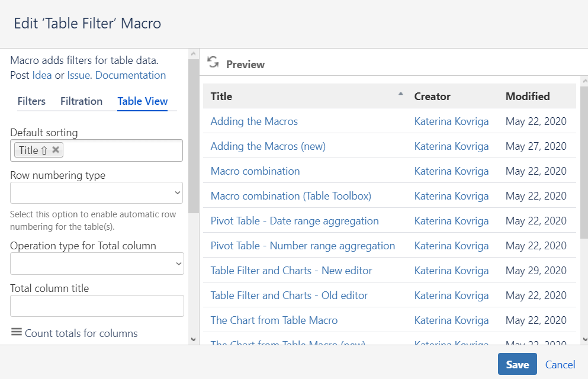Click the Title column sort arrow
Screen dimensions: 588x379
[x=400, y=94]
